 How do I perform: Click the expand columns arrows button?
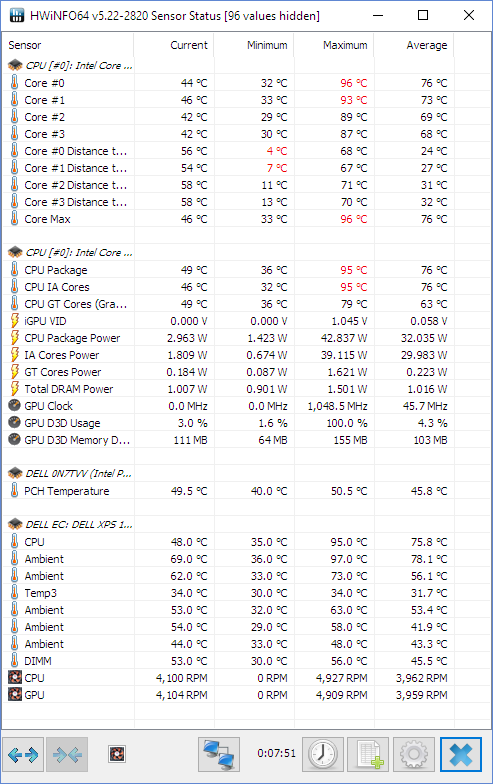(23, 754)
